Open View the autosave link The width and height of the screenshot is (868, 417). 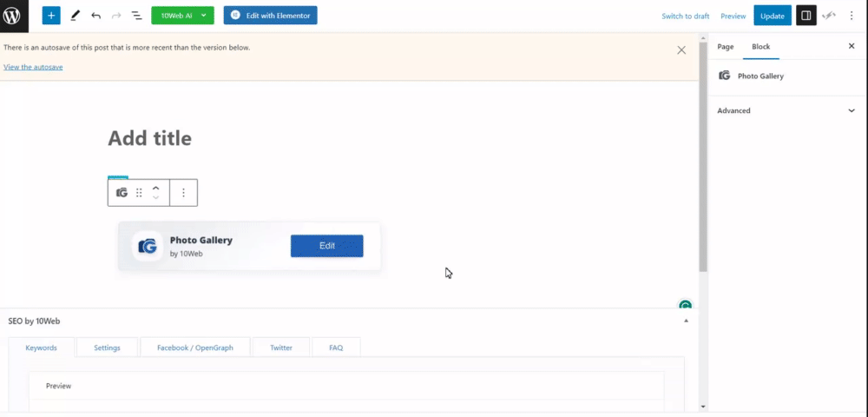[33, 67]
